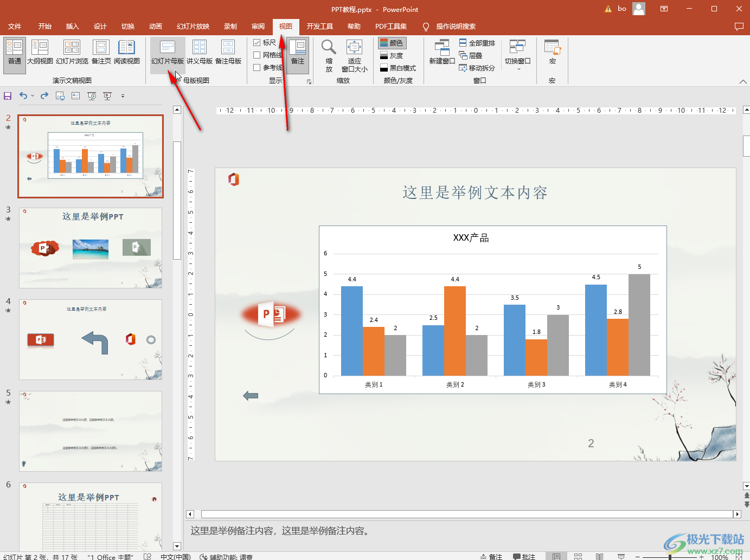Open the comments pane icon
750x560 pixels.
click(x=739, y=26)
